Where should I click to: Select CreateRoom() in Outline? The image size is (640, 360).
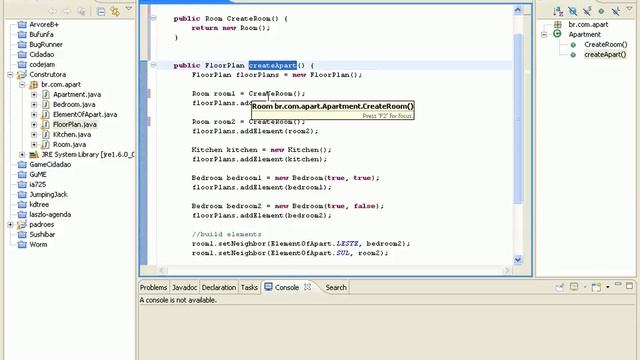point(605,44)
